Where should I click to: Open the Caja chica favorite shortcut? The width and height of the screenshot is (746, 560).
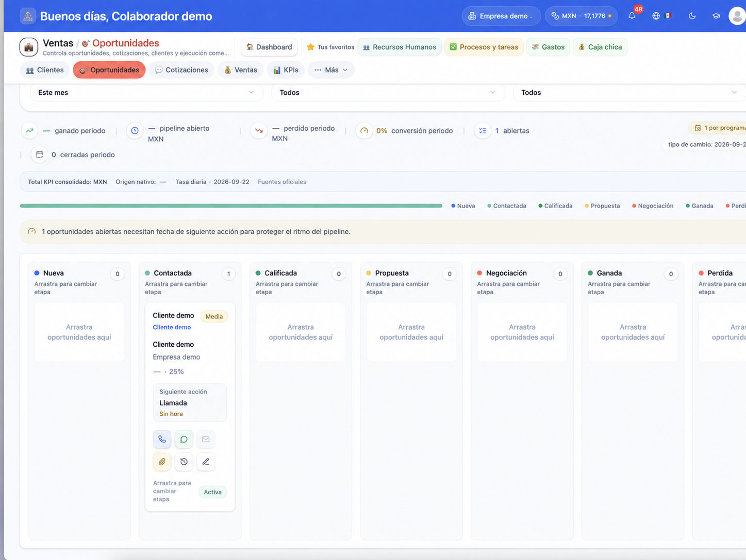coord(600,47)
